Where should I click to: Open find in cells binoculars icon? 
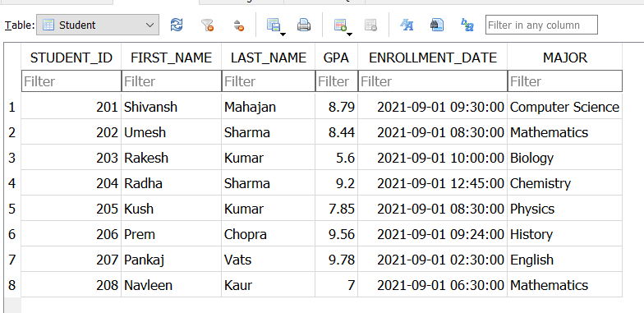(x=437, y=25)
